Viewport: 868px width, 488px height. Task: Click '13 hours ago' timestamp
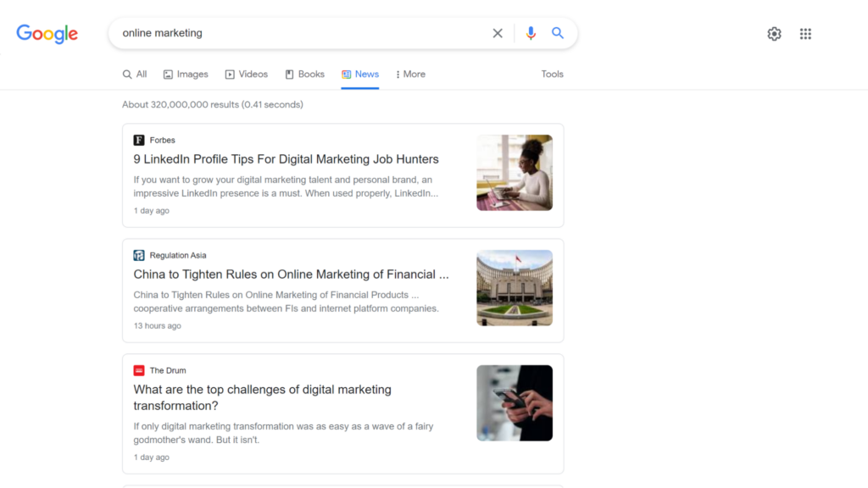(x=157, y=326)
